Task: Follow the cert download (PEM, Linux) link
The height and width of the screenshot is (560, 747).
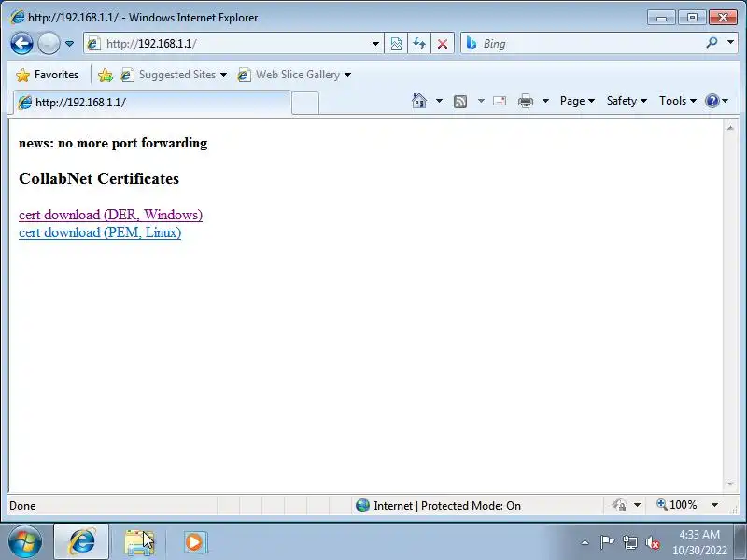Action: 100,232
